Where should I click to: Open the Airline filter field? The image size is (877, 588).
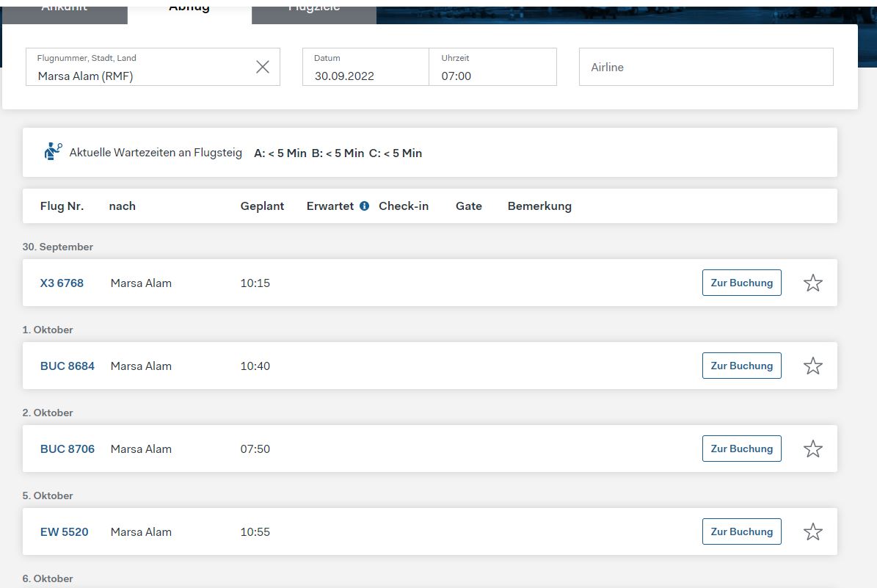coord(705,68)
